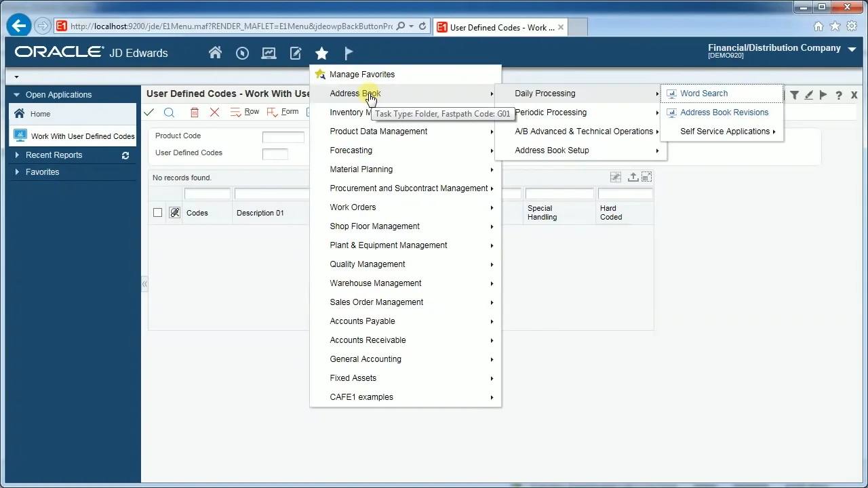Click the red trash Delete icon

point(195,112)
